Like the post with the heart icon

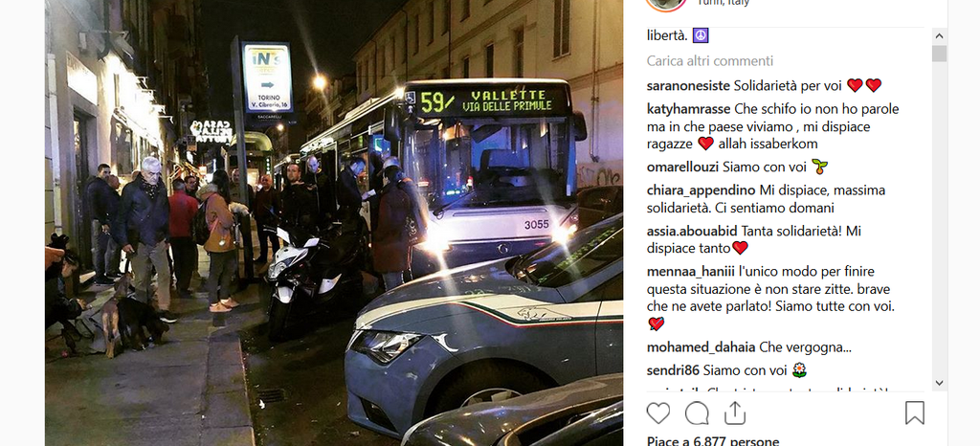(x=658, y=413)
